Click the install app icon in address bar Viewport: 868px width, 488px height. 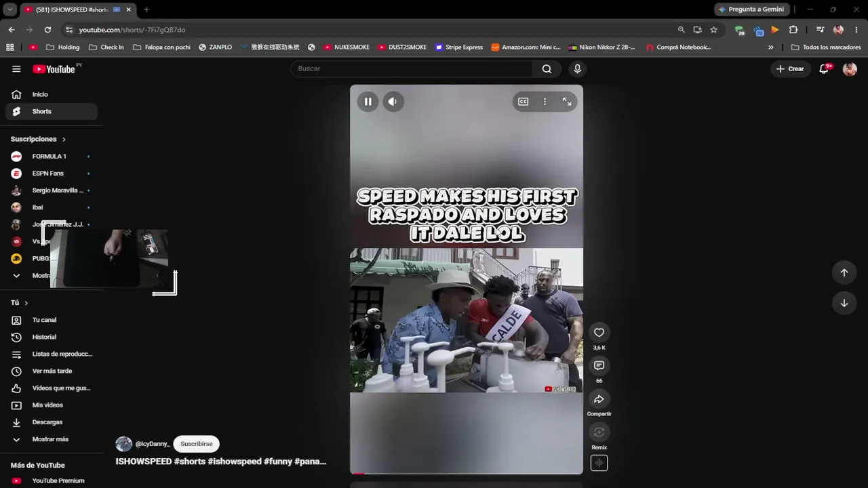point(697,30)
